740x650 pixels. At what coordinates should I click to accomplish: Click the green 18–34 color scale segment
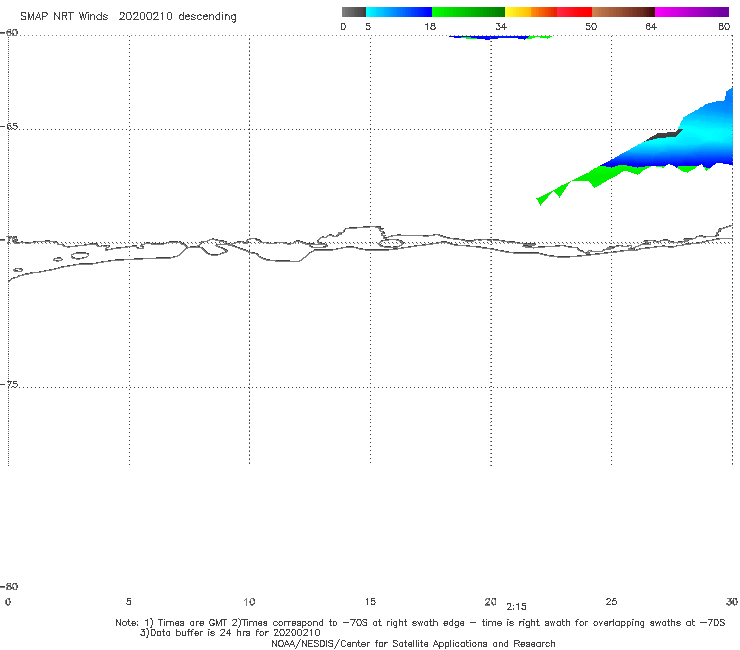pyautogui.click(x=468, y=12)
